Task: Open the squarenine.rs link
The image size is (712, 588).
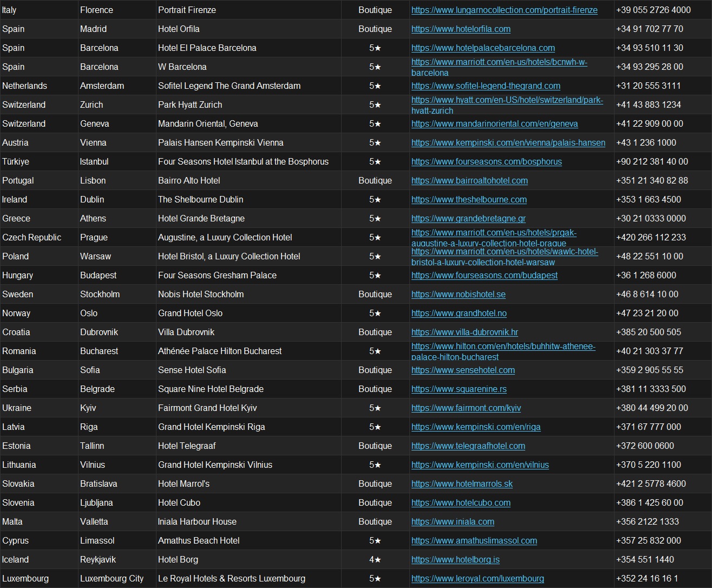Action: 459,389
